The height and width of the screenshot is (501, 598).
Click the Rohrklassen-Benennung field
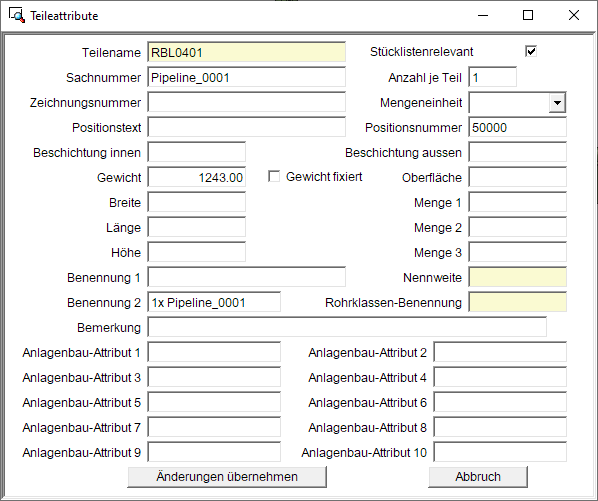pyautogui.click(x=518, y=302)
